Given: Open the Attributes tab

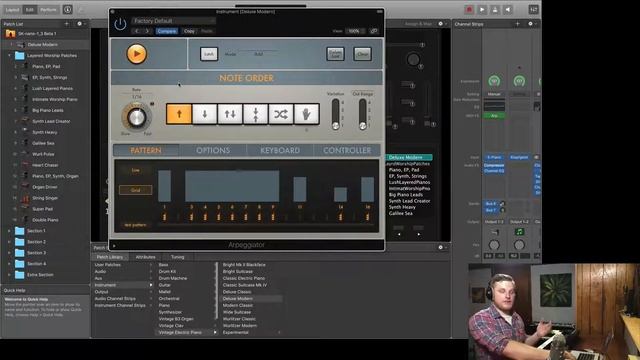Looking at the screenshot, I should [145, 257].
